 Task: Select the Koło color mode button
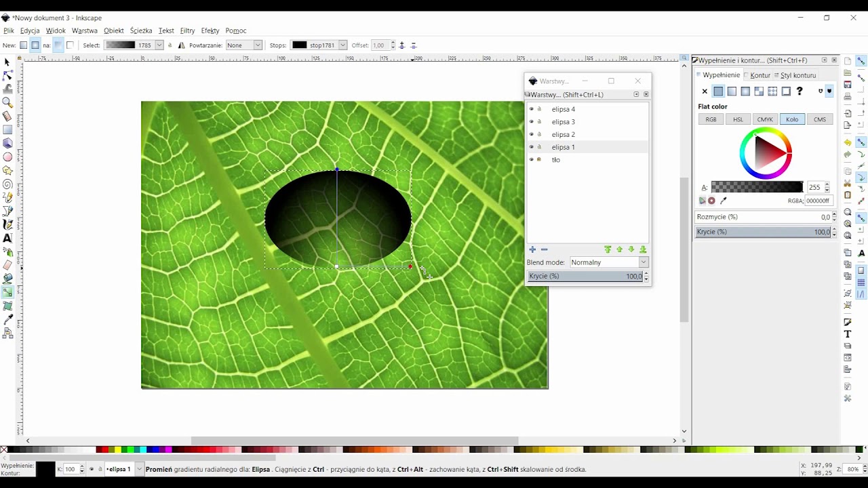coord(792,119)
